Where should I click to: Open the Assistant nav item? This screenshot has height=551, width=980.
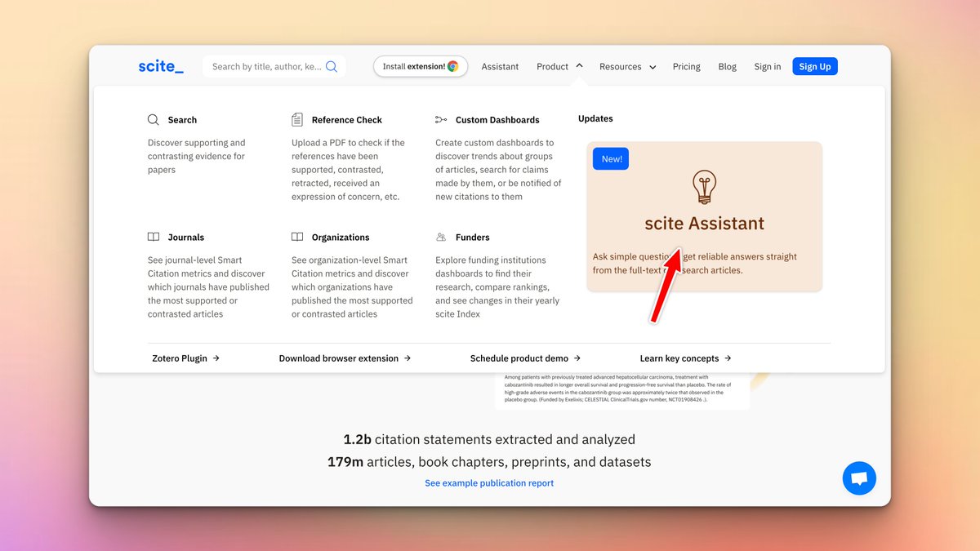click(500, 67)
